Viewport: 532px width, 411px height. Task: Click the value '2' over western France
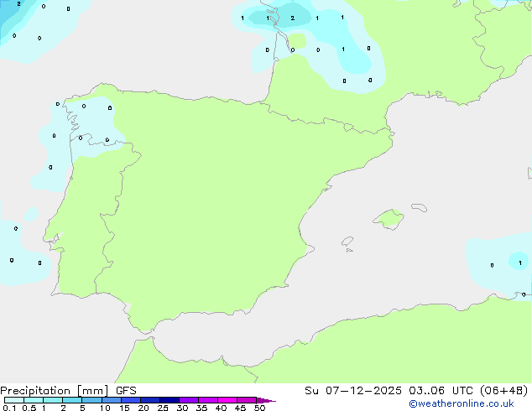[293, 18]
